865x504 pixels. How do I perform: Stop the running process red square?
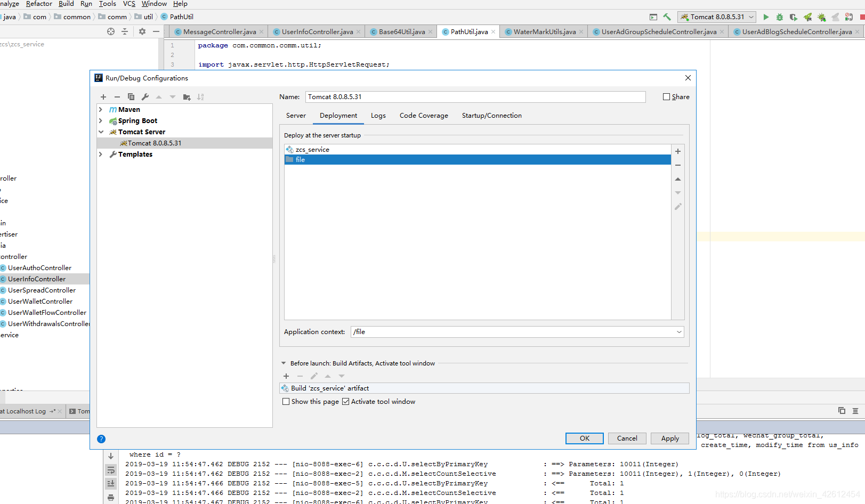(862, 17)
